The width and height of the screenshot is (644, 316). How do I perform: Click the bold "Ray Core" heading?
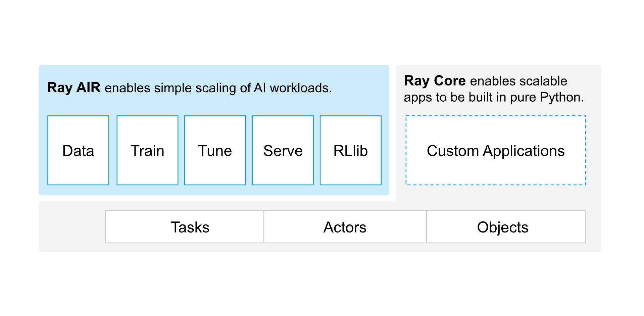(435, 81)
